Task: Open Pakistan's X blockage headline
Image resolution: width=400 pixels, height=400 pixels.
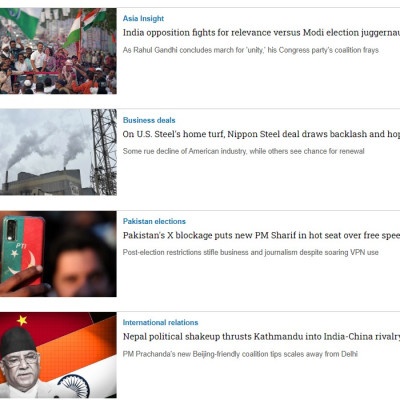Action: [x=261, y=235]
